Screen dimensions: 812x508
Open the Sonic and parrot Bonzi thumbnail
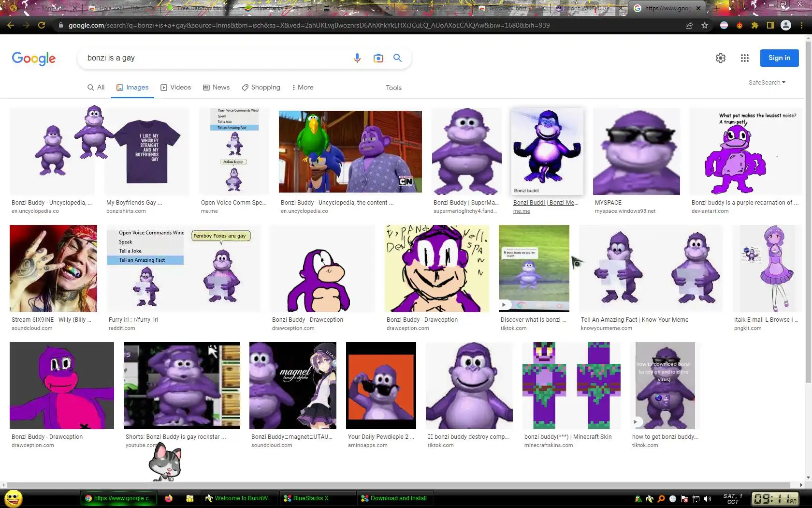click(350, 151)
